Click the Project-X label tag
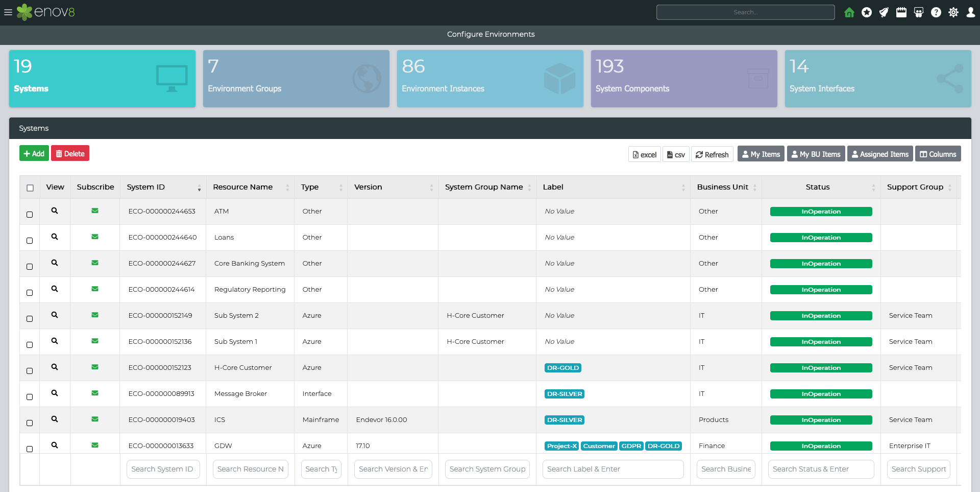Image resolution: width=980 pixels, height=492 pixels. coord(562,446)
